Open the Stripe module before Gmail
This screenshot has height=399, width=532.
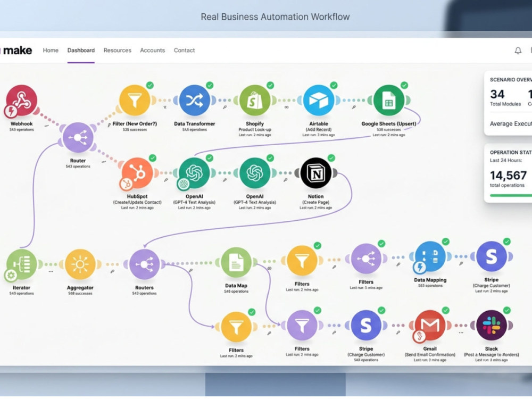coord(366,326)
